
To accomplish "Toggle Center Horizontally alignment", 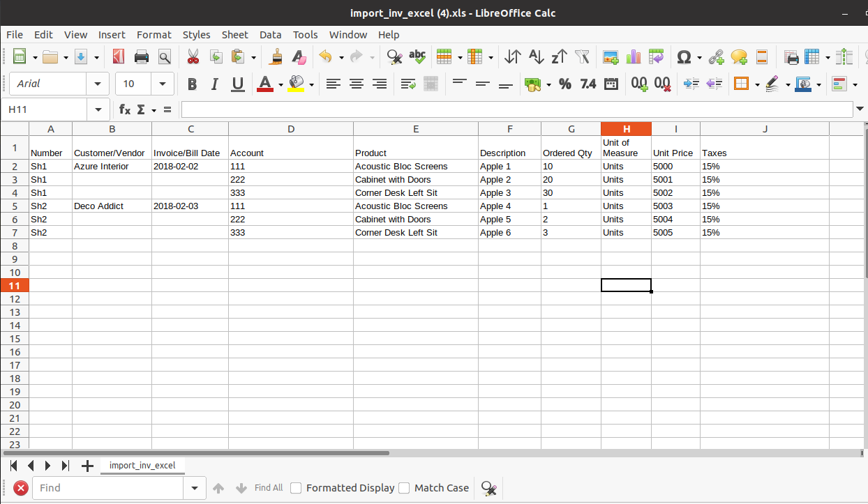I will tap(357, 84).
